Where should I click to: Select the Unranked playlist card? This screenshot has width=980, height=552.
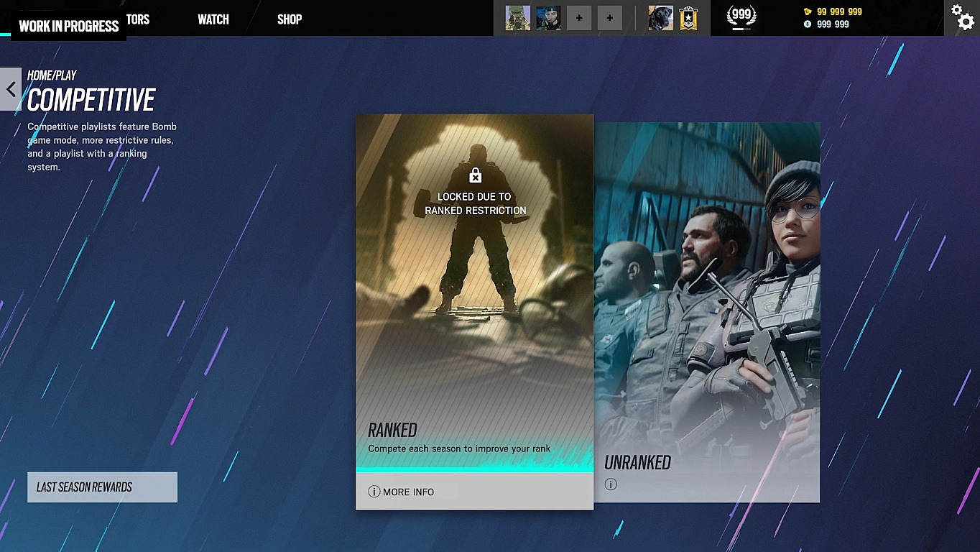tap(707, 312)
